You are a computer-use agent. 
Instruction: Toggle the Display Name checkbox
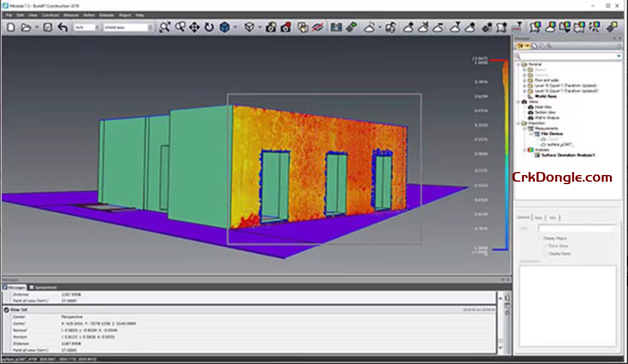click(546, 254)
